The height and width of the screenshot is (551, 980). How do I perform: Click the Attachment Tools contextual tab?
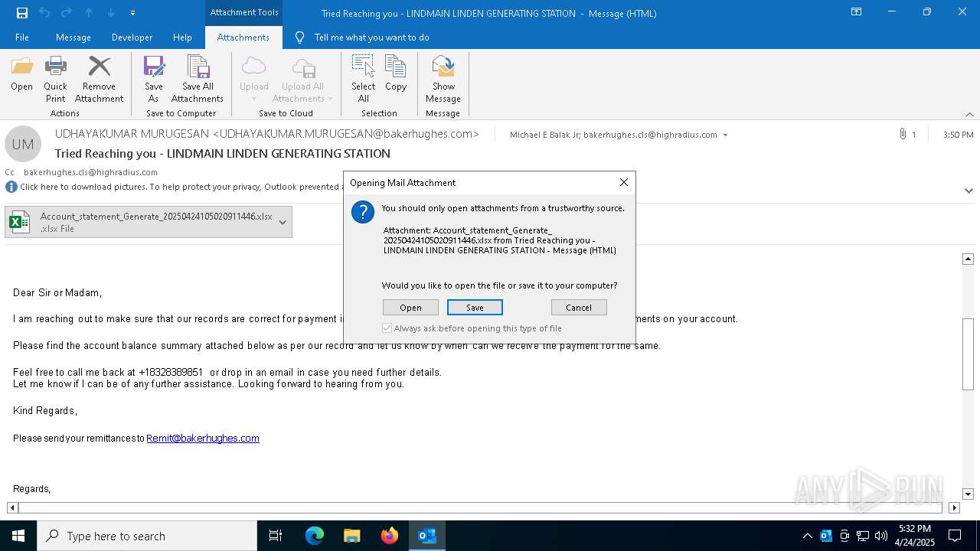pyautogui.click(x=243, y=12)
